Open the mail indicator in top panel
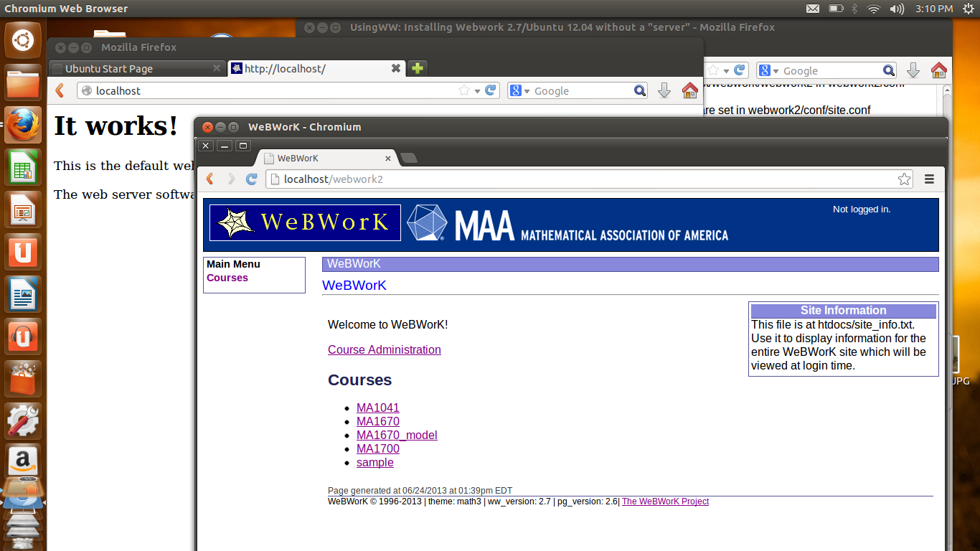Screen dimensions: 980x551 click(813, 9)
